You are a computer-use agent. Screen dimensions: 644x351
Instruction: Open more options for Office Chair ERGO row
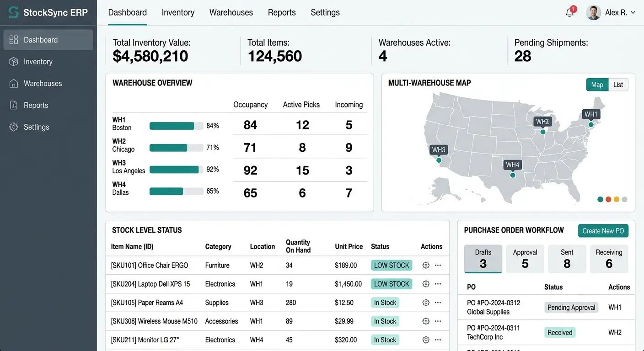click(x=438, y=265)
